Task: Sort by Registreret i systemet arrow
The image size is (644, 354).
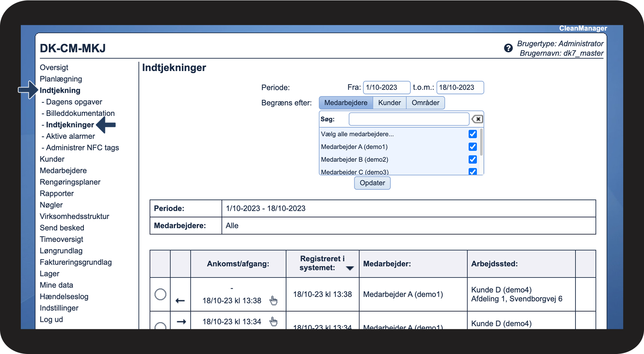Action: click(x=350, y=268)
